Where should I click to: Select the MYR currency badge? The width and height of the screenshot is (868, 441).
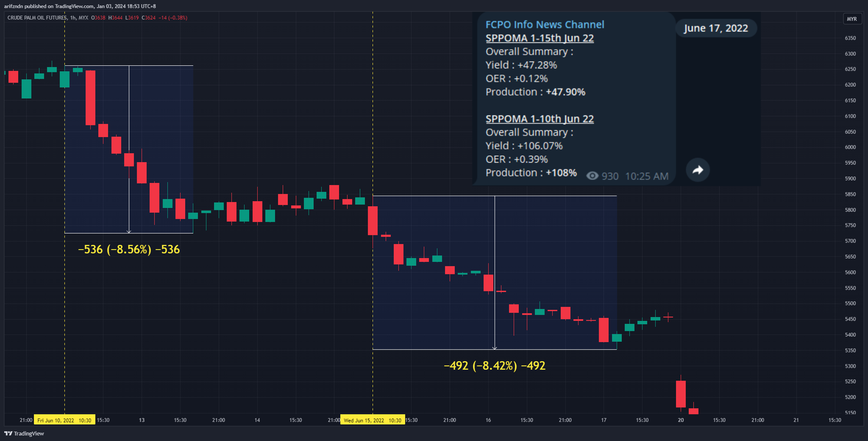(852, 19)
